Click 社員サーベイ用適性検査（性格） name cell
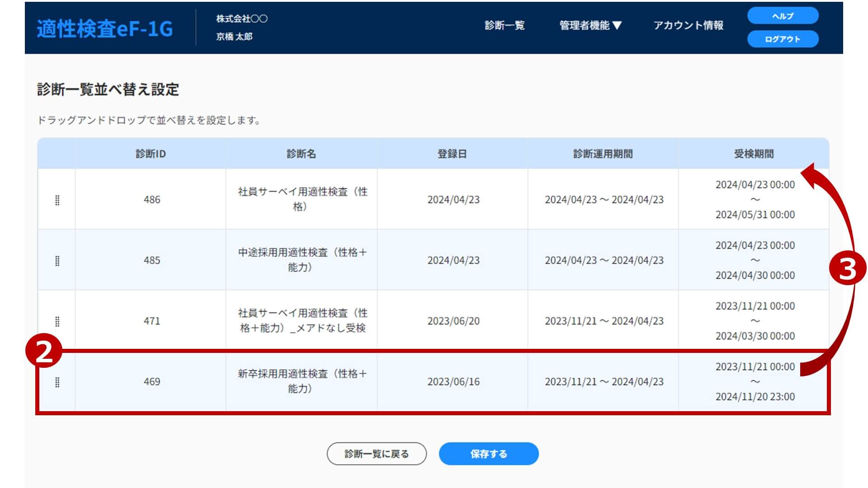The width and height of the screenshot is (868, 488). coord(302,199)
